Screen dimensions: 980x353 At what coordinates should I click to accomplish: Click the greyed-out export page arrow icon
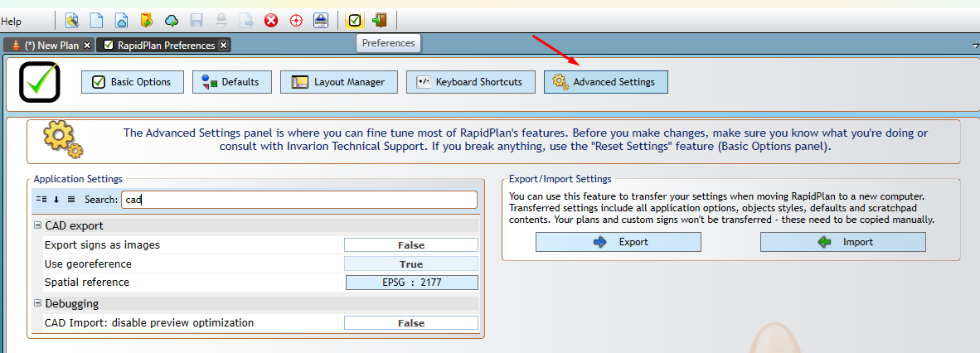[246, 21]
